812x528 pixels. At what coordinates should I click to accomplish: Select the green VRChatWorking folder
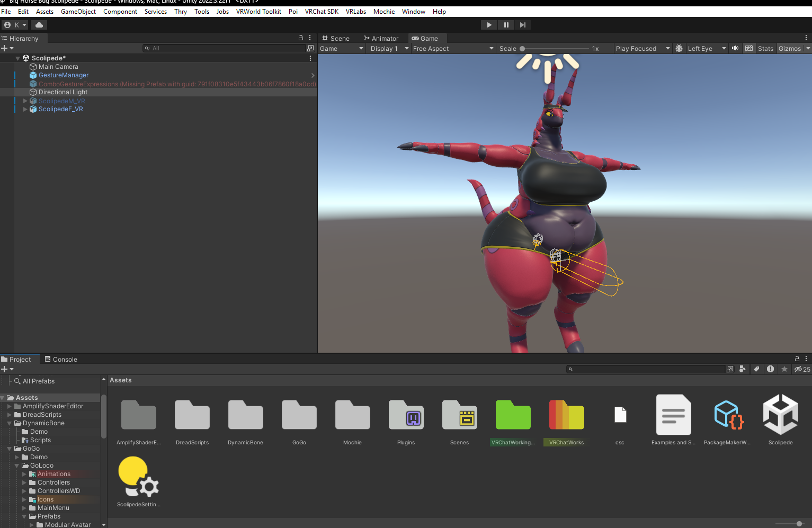pos(513,415)
